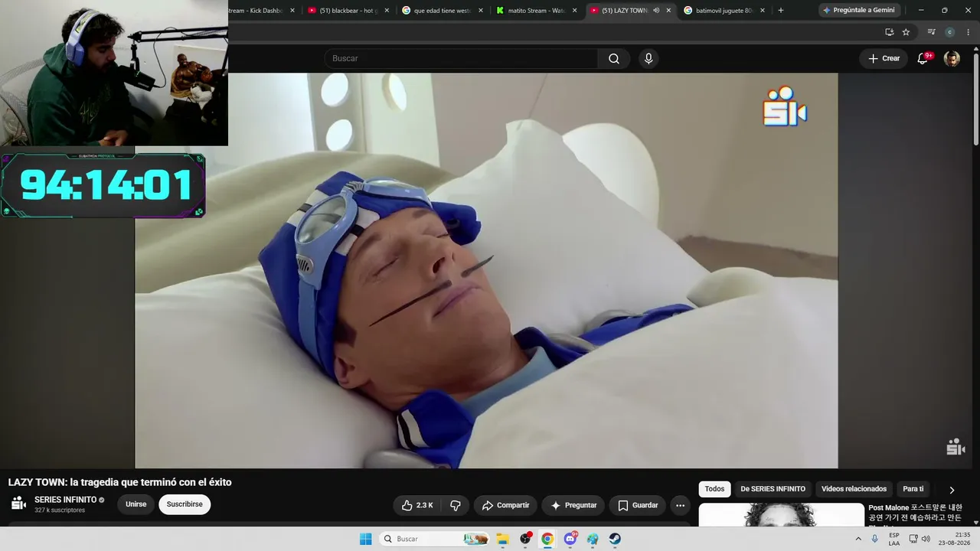
Task: Close the matito Stream tab
Action: [575, 11]
